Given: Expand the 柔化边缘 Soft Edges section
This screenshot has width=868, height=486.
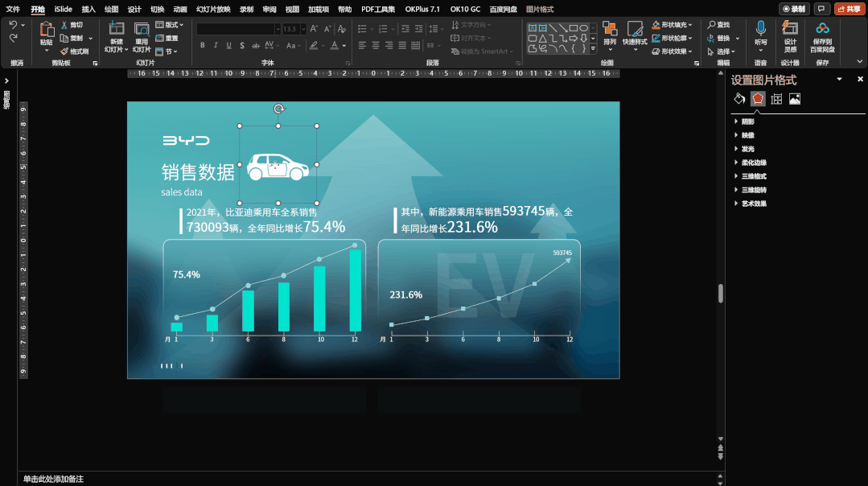Looking at the screenshot, I should tap(750, 163).
